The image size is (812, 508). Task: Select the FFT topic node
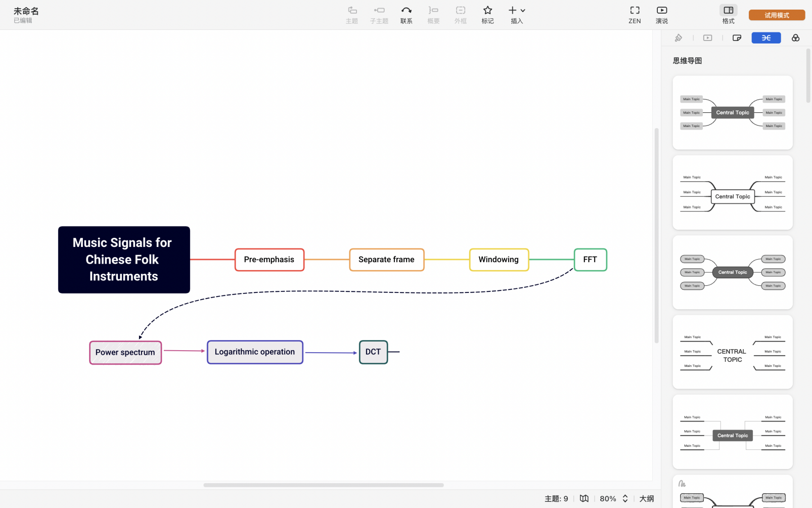(590, 260)
